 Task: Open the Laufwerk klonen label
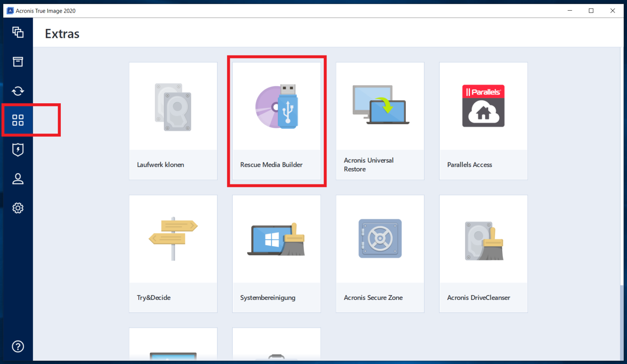(160, 165)
